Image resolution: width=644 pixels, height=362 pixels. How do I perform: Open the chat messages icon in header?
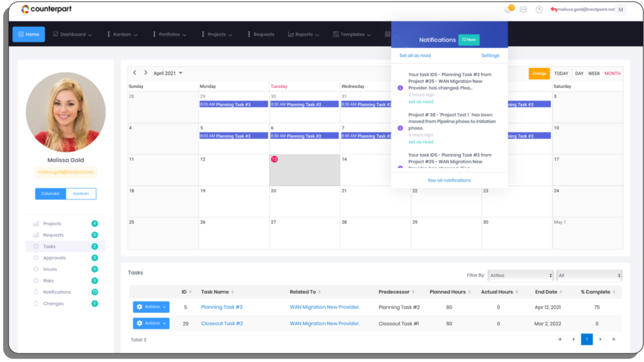click(x=523, y=9)
